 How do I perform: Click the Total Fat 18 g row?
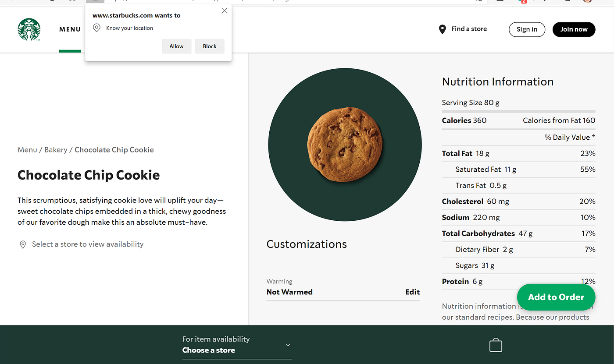point(519,153)
